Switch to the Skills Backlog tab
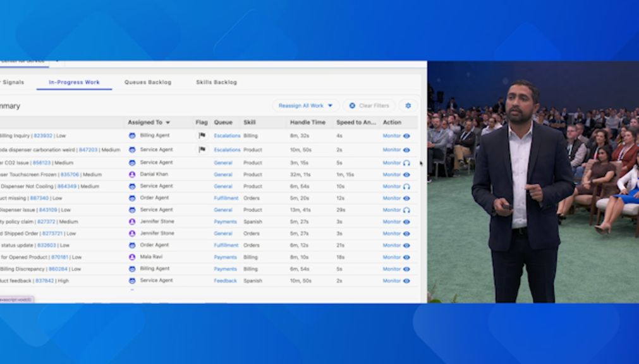The height and width of the screenshot is (364, 639). click(x=216, y=82)
